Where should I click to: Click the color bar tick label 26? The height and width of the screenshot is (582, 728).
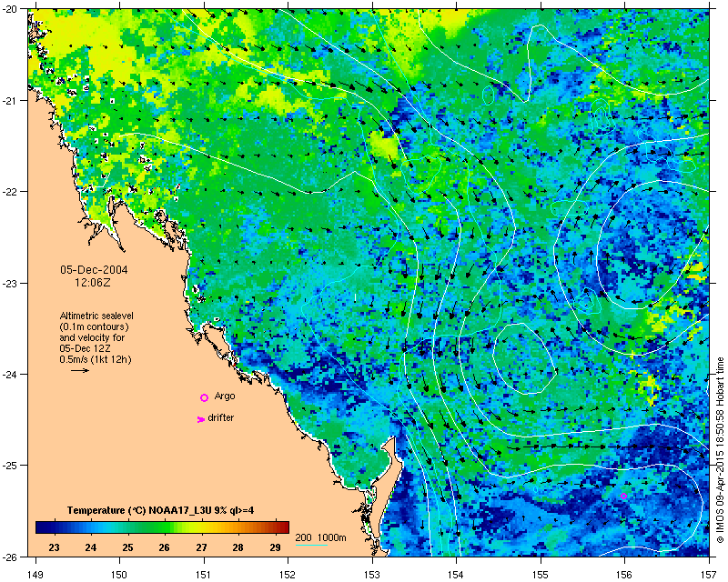click(x=164, y=547)
